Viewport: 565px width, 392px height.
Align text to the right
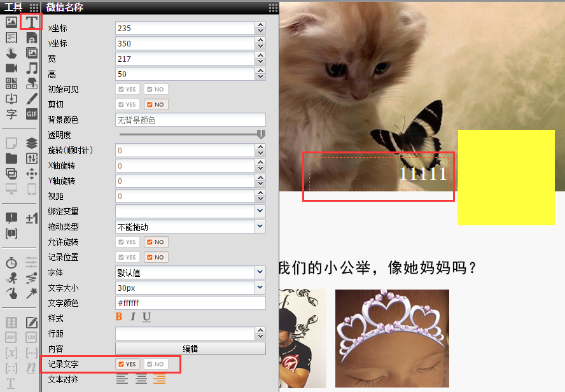pyautogui.click(x=159, y=379)
